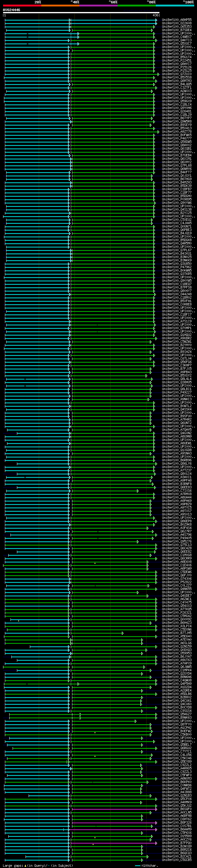Select the UniRef100_B9SEY9 label
197x868 pixels.
177,125
